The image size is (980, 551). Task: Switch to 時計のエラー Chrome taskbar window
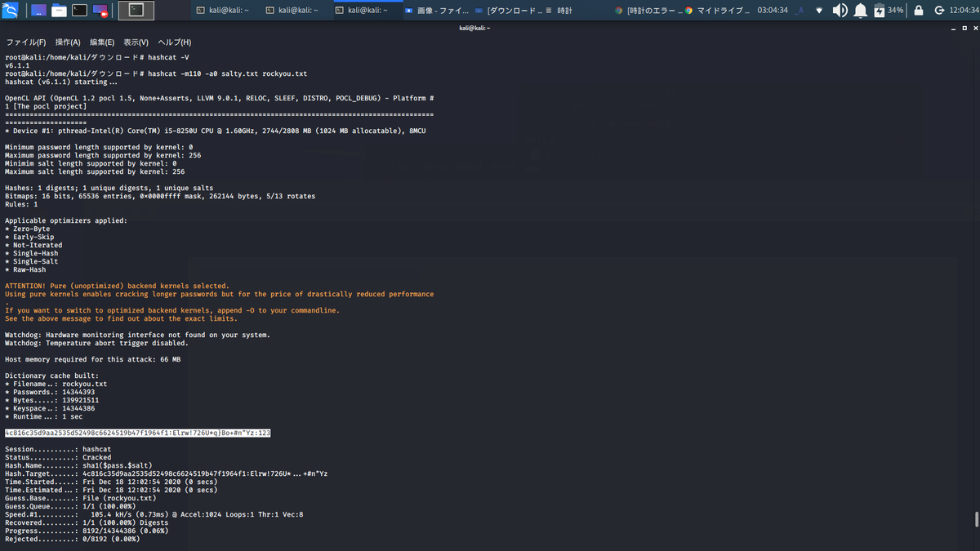pyautogui.click(x=648, y=11)
